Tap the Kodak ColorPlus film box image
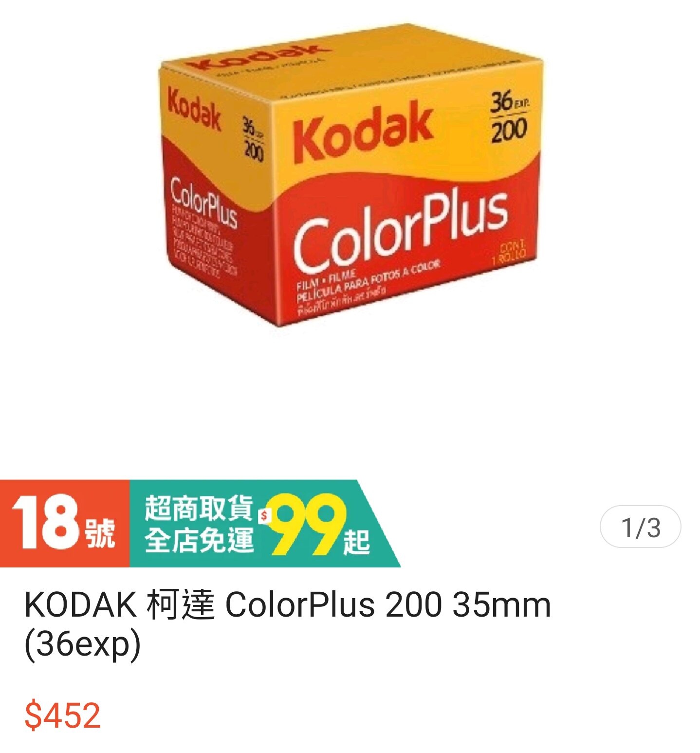700x753 pixels. pos(350,174)
